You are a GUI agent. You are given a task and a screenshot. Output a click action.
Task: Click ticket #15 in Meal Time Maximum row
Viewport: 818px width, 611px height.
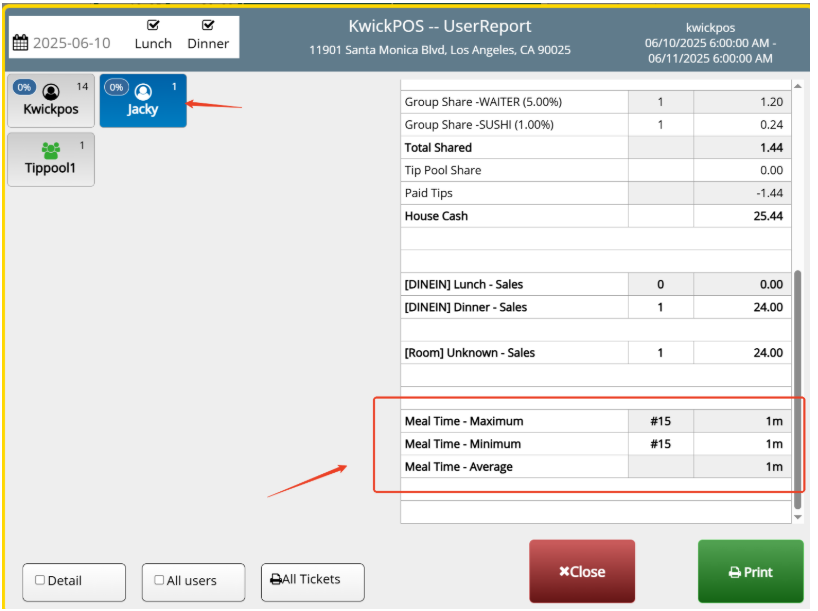660,421
